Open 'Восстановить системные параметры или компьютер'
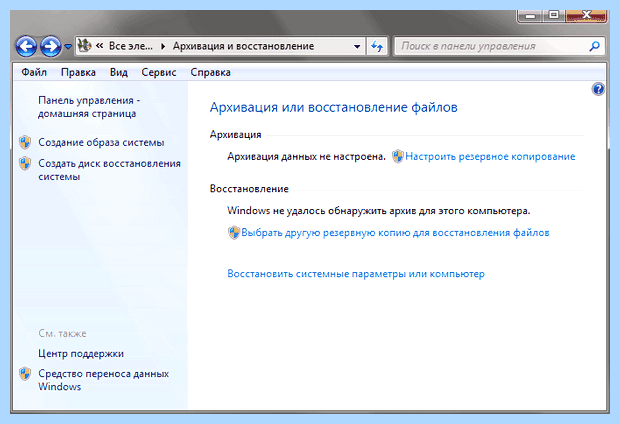The height and width of the screenshot is (424, 620). (x=356, y=274)
